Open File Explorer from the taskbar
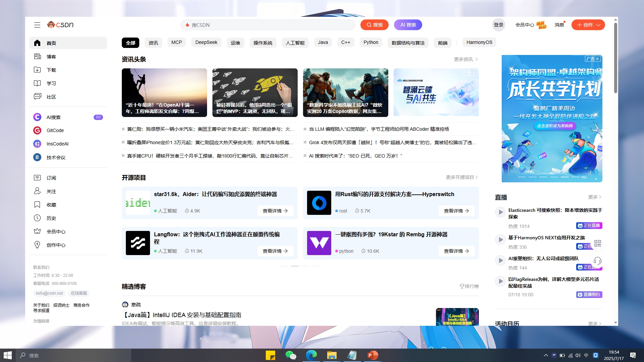Image resolution: width=644 pixels, height=362 pixels. [x=332, y=355]
